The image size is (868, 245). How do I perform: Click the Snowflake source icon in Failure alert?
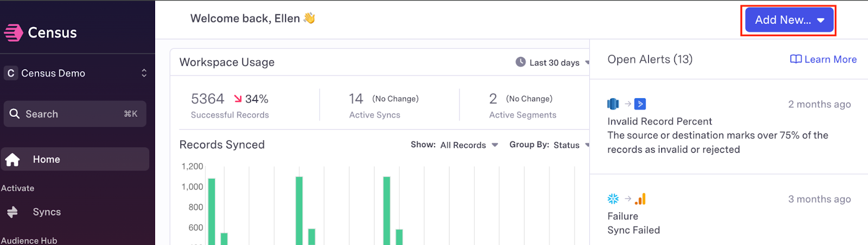point(613,199)
